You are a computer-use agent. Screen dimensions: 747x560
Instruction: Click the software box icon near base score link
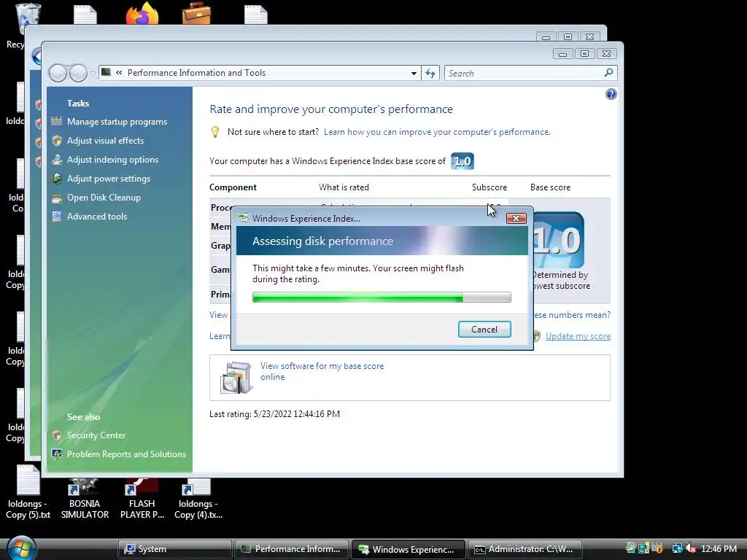tap(236, 377)
